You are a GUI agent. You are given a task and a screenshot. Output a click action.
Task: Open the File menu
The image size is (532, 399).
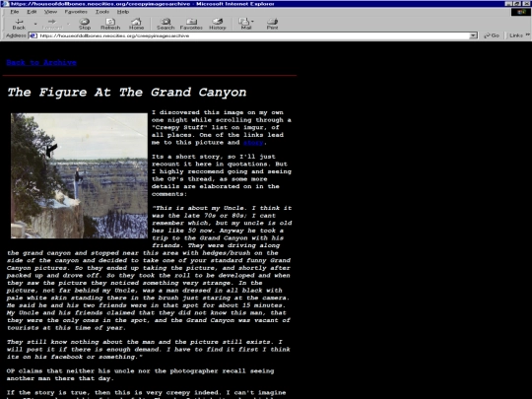tap(14, 12)
